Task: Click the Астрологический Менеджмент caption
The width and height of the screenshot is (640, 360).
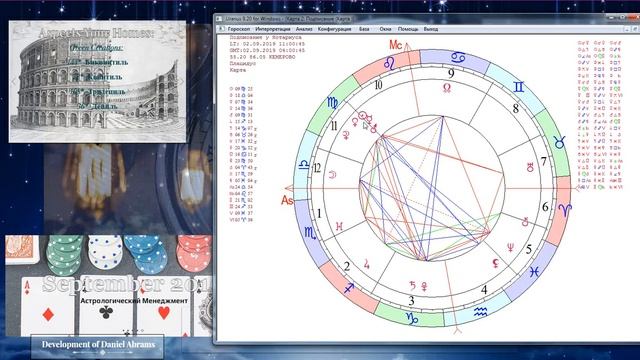Action: 134,301
